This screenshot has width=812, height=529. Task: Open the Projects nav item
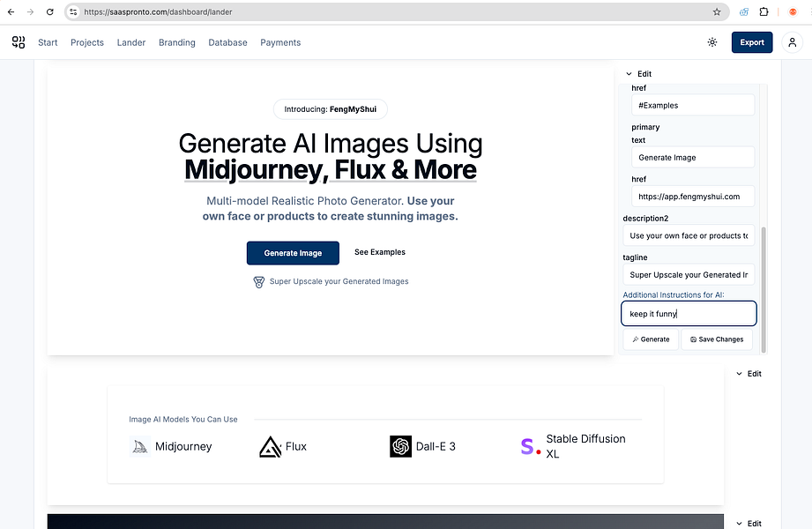87,42
